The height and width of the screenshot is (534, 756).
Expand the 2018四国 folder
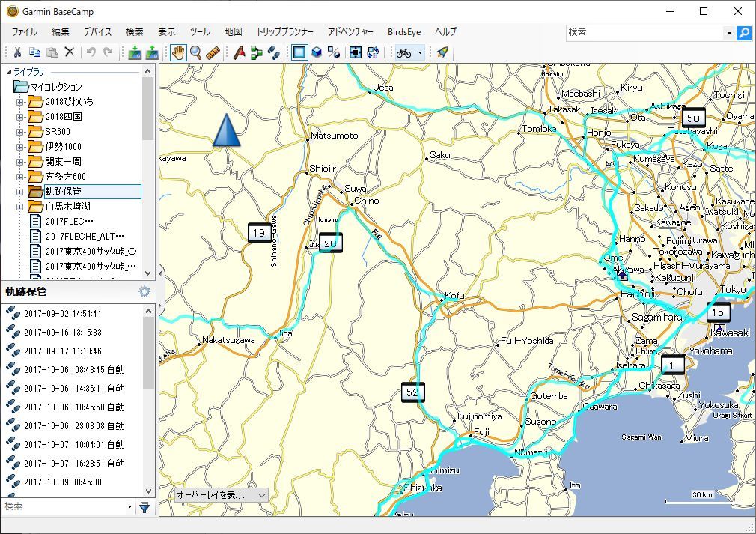[19, 117]
